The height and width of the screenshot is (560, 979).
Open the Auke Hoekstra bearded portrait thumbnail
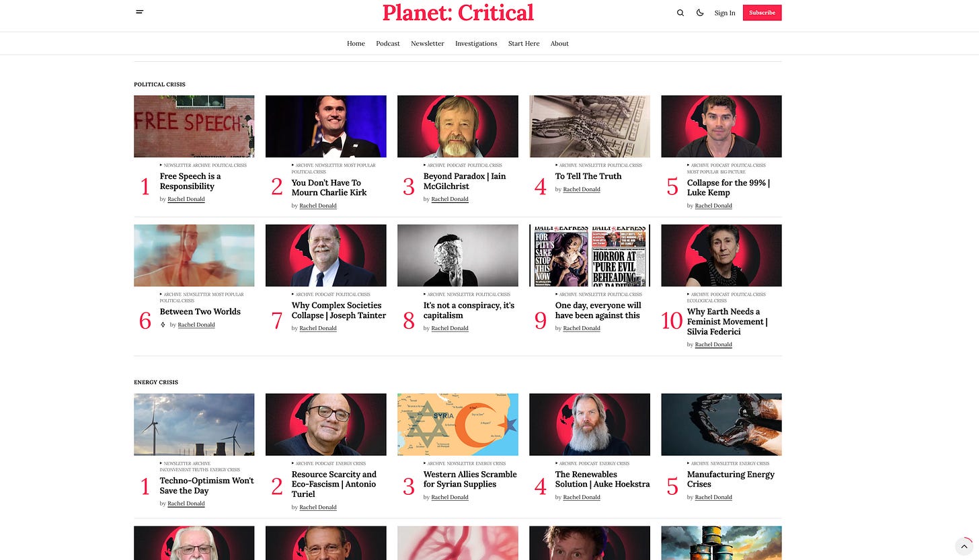click(590, 425)
